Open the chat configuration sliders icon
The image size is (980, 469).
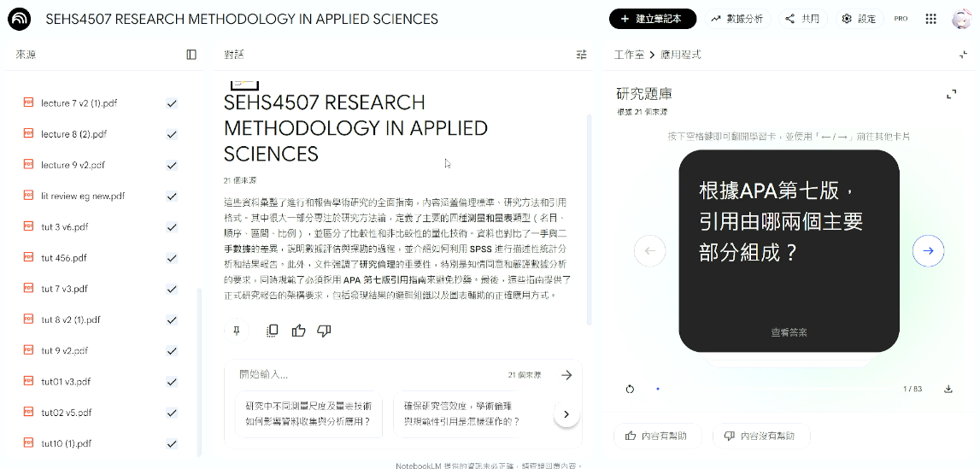click(582, 55)
